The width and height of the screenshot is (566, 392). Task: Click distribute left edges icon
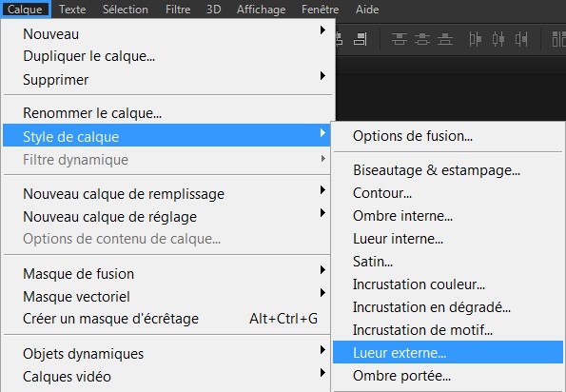[x=475, y=39]
